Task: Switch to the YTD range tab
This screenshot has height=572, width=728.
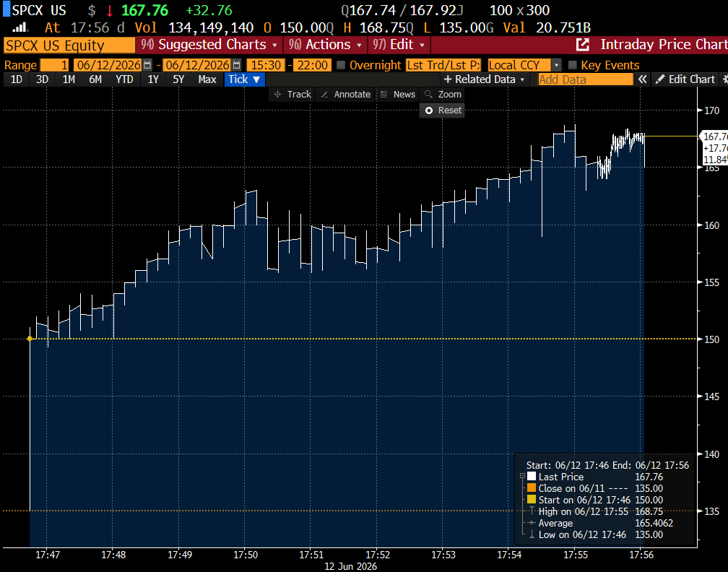Action: click(124, 79)
